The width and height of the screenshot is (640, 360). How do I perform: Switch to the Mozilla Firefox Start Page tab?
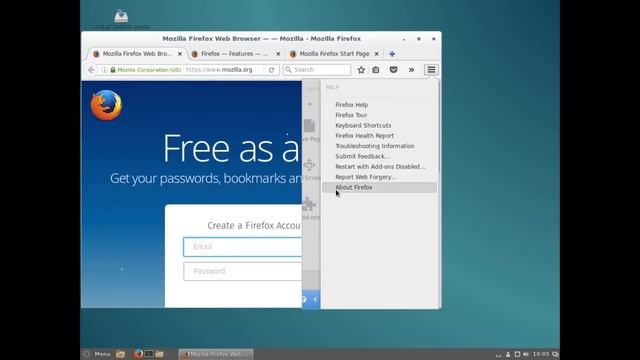(334, 54)
